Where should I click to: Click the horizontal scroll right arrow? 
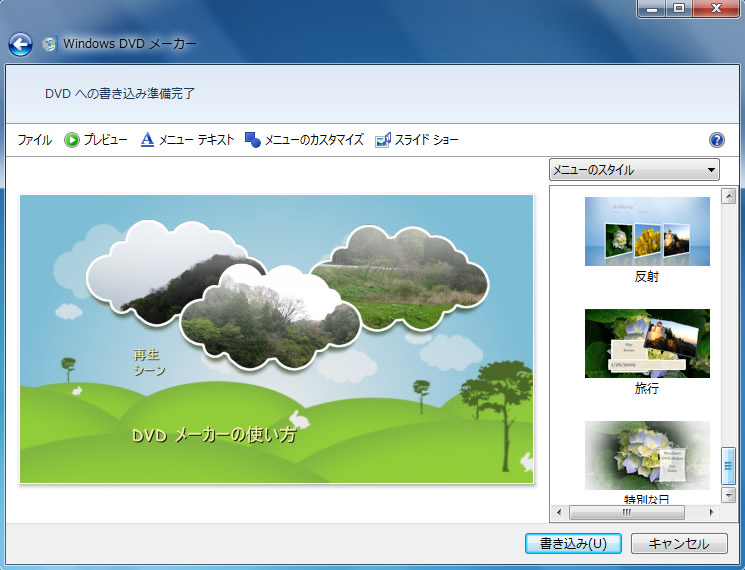tap(712, 512)
